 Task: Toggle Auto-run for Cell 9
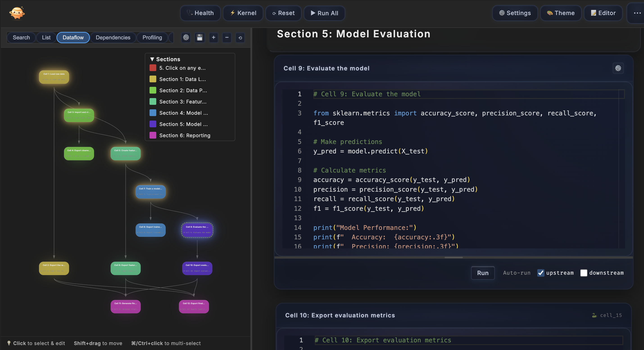tap(516, 273)
